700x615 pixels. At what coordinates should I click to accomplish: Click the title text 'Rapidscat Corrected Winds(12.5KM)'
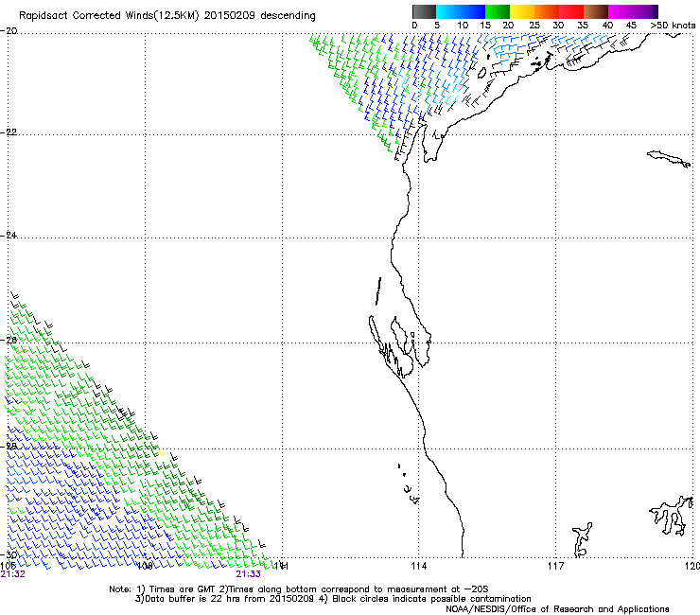click(109, 16)
